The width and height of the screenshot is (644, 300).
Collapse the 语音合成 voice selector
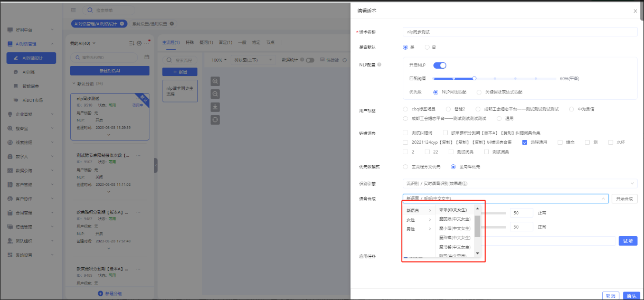(604, 199)
